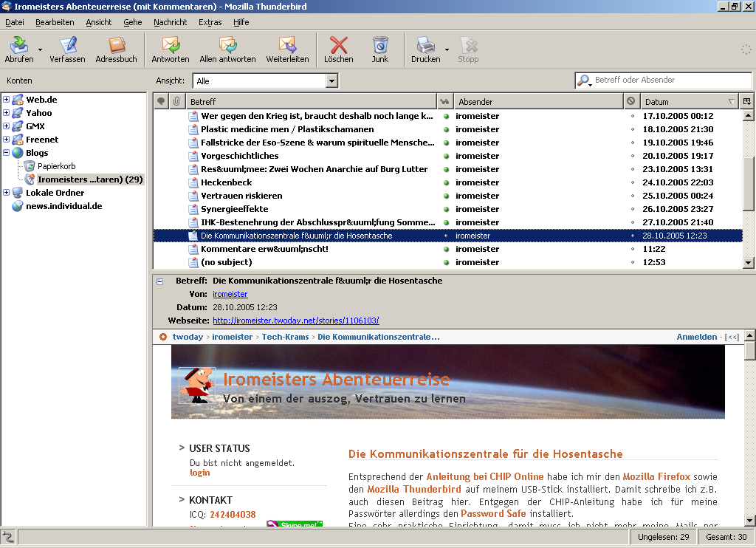Screen dimensions: 756x548
Task: Toggle read status of selected Kommunikationszentrale message
Action: pos(446,236)
